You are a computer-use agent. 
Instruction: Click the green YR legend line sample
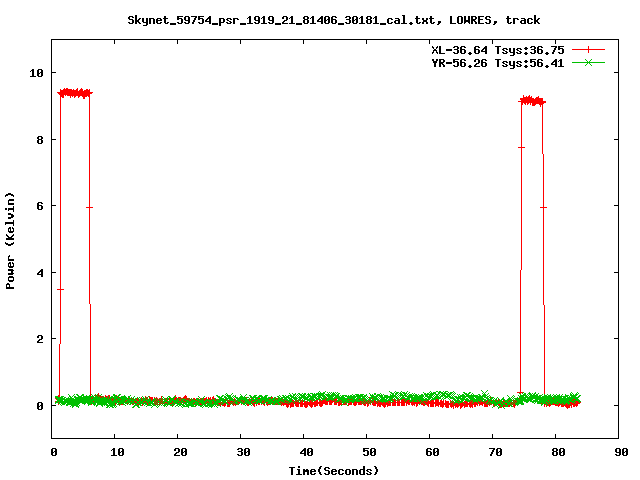pyautogui.click(x=588, y=63)
